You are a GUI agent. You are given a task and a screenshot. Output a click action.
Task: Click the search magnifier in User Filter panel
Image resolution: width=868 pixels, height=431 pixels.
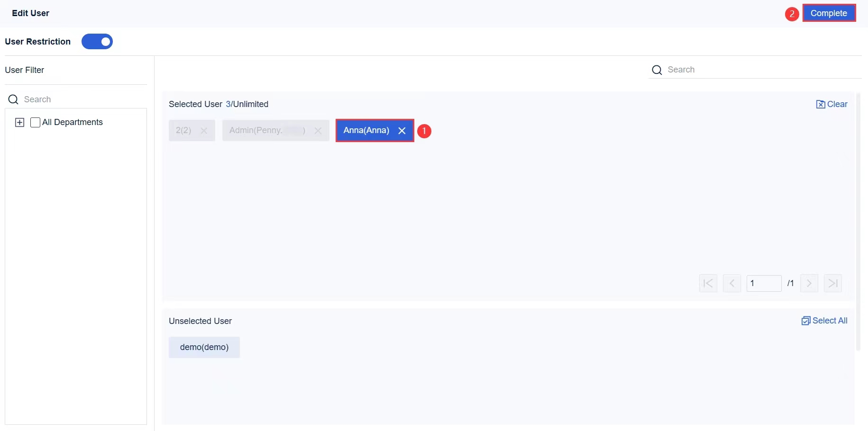13,99
